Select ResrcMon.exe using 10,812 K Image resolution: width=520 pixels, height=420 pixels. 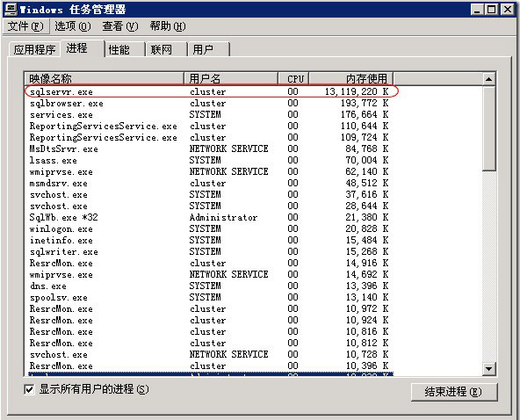point(209,343)
